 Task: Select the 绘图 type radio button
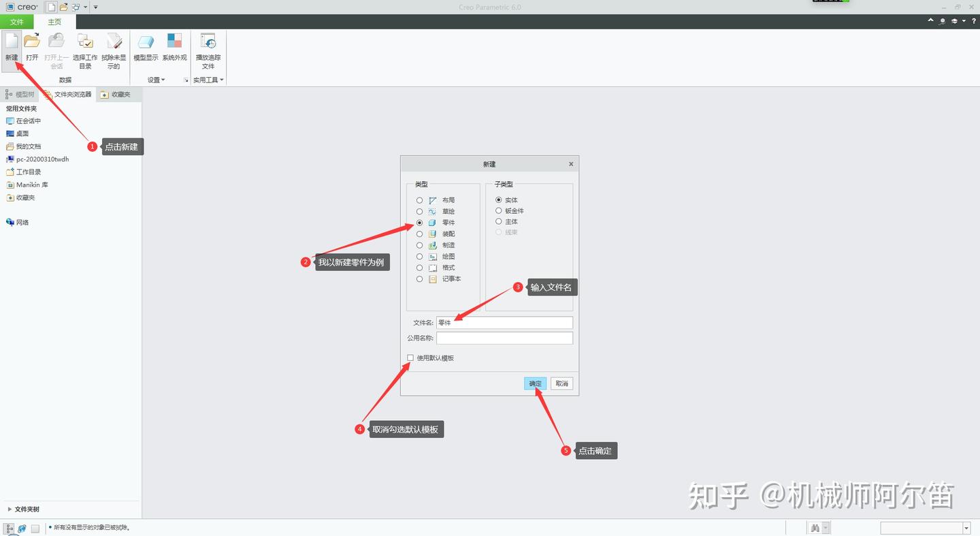pyautogui.click(x=419, y=257)
